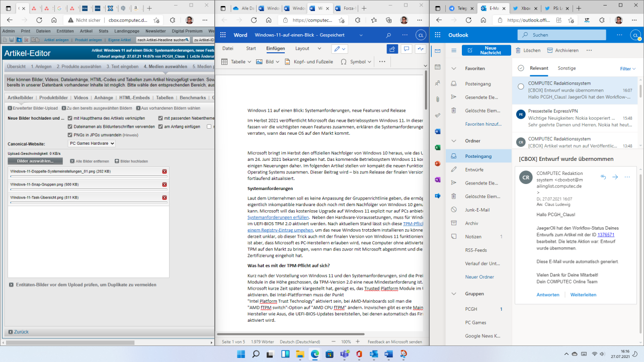Open Canonical-Website dropdown PC Games Hardware
Image resolution: width=644 pixels, height=362 pixels.
point(92,143)
